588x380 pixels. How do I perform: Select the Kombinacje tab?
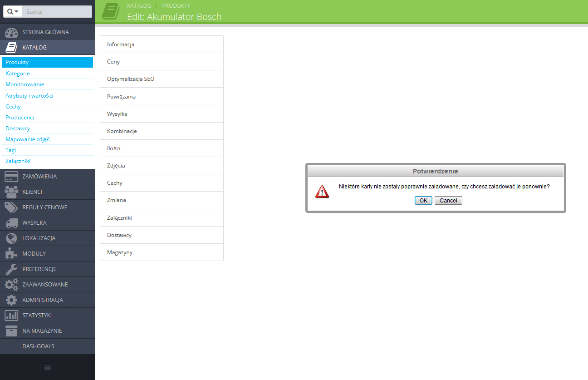(162, 131)
